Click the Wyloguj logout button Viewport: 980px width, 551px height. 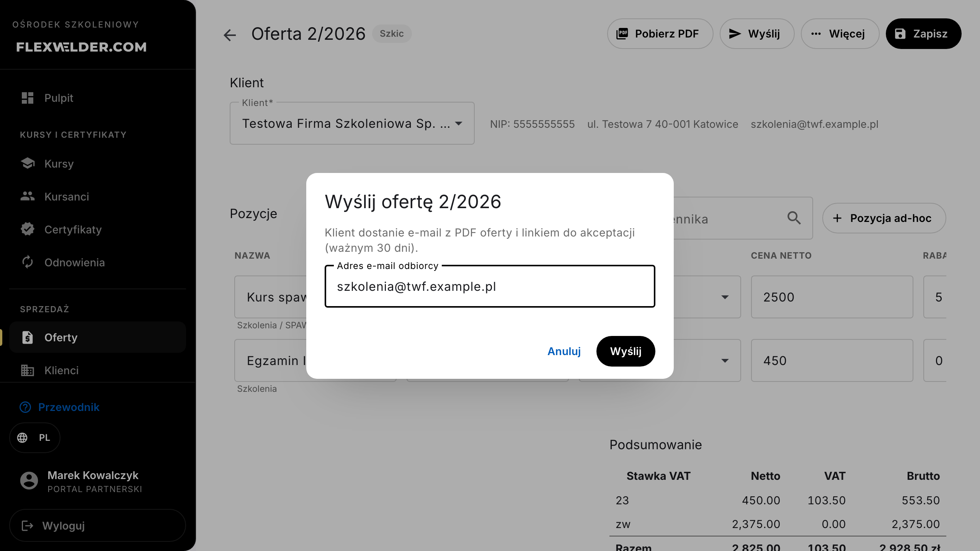tap(98, 525)
